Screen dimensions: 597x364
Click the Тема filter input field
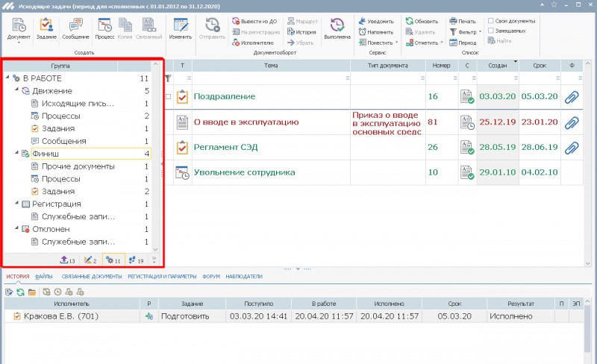[271, 78]
